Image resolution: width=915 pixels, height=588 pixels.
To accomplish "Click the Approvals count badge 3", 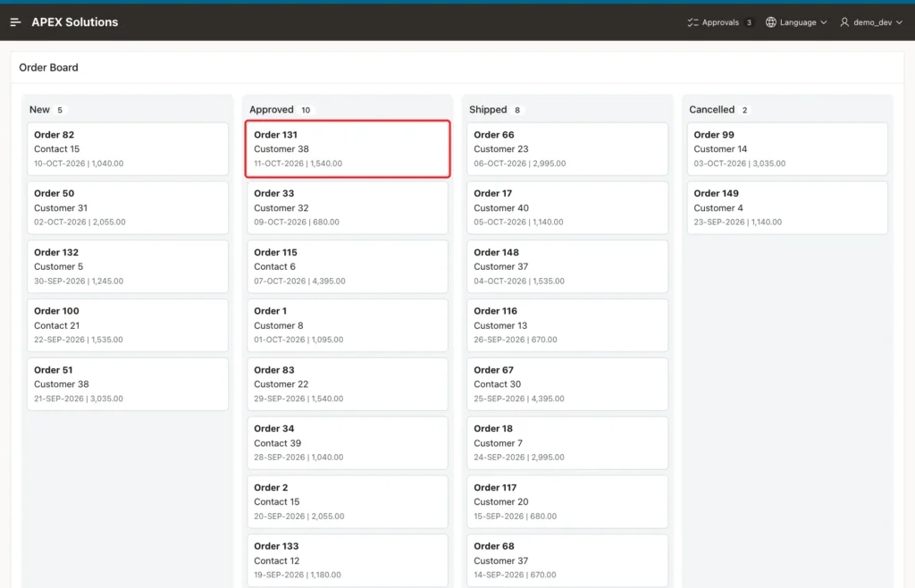I will pos(749,22).
